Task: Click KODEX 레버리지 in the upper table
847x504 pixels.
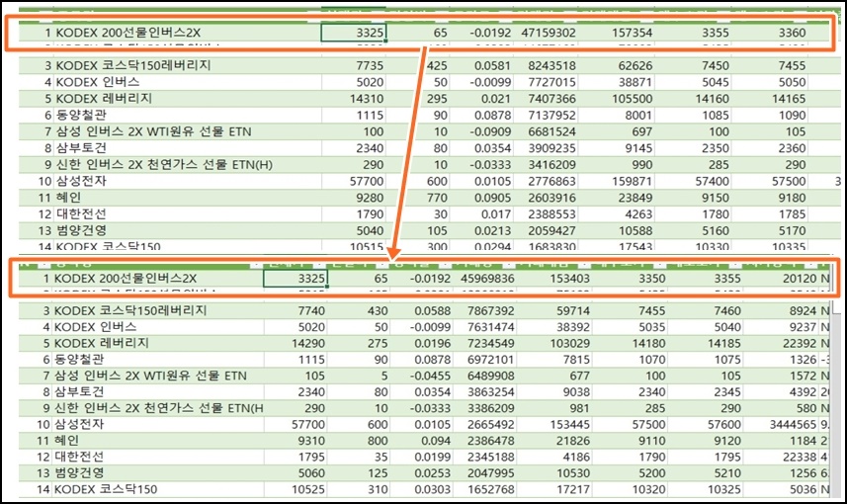Action: point(104,99)
